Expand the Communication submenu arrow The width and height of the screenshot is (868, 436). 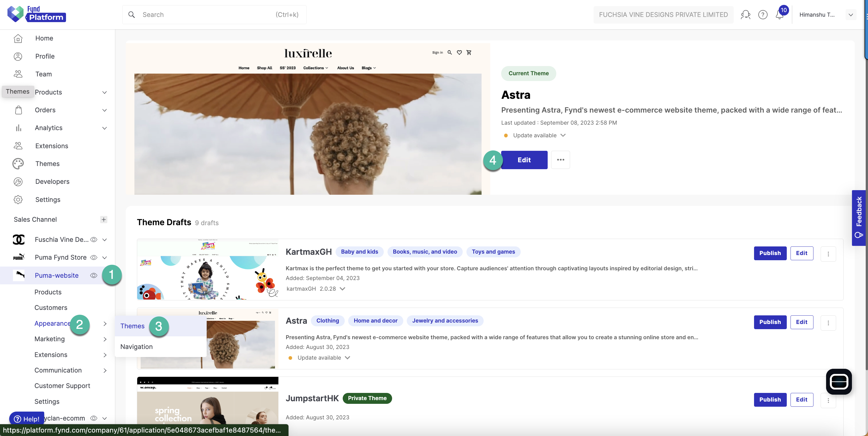105,370
